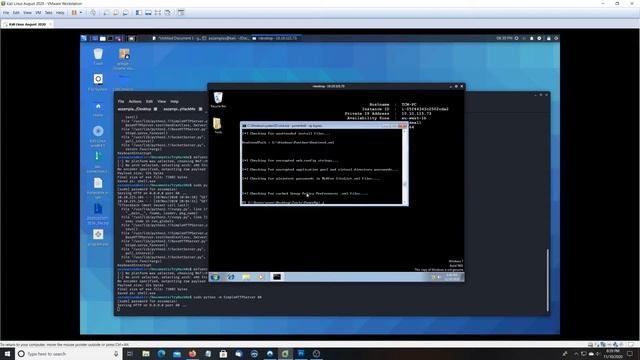Image resolution: width=640 pixels, height=360 pixels.
Task: Toggle the thumbnail bar icon
Action: coord(148,13)
